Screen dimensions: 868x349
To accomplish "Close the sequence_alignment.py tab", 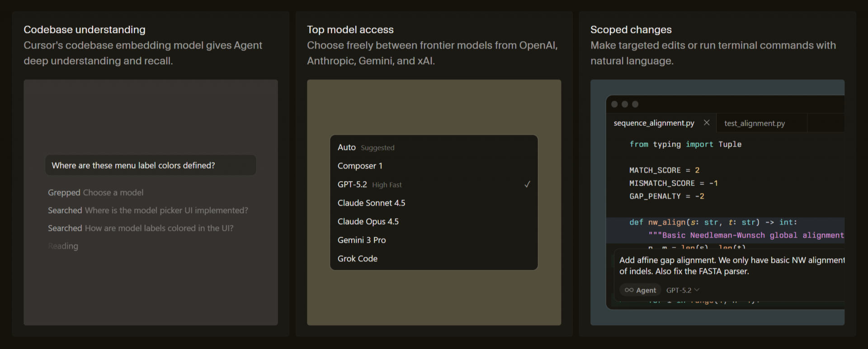I will coord(707,123).
